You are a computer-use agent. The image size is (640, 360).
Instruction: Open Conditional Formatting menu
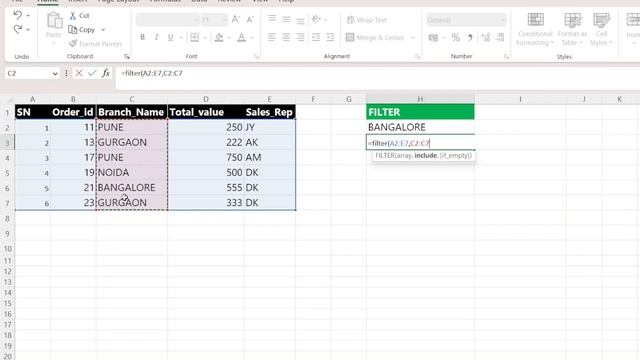click(535, 29)
